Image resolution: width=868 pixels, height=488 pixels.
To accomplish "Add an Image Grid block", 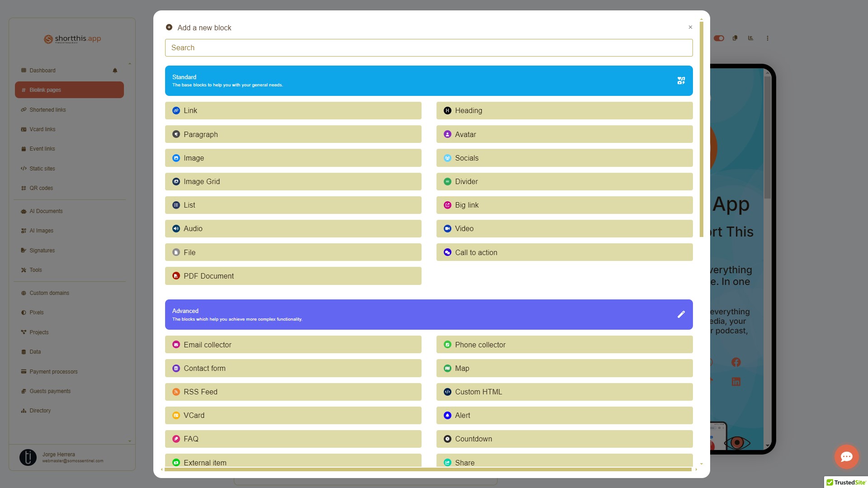I will (293, 182).
